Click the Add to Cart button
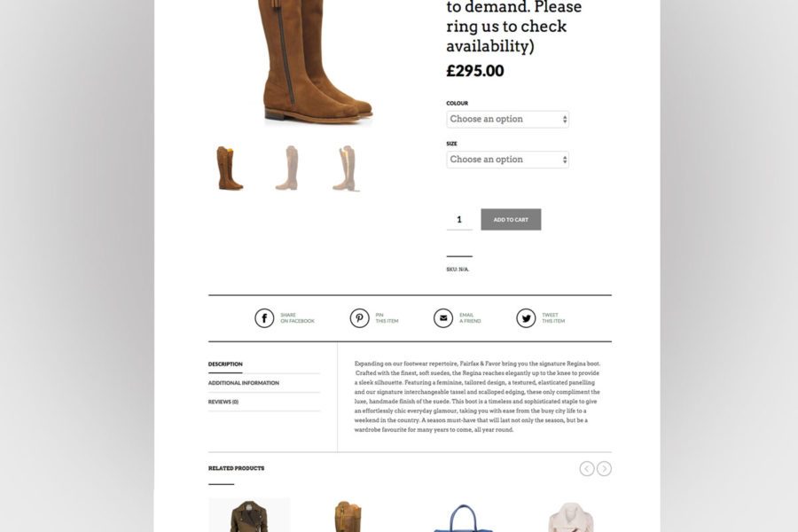The image size is (798, 532). click(511, 219)
